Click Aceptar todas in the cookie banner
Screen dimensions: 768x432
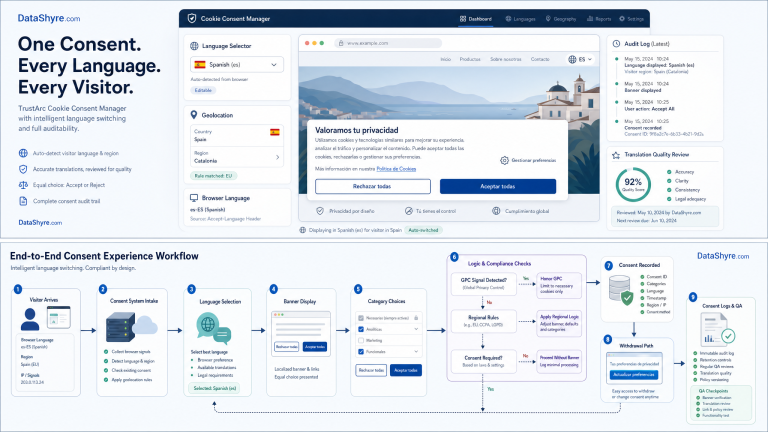[498, 187]
